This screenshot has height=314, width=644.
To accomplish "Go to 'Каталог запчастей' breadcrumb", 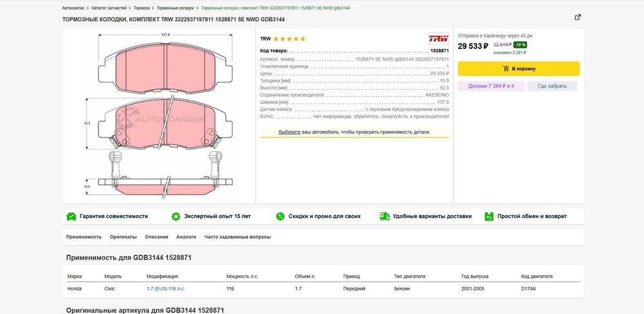I will tap(109, 8).
